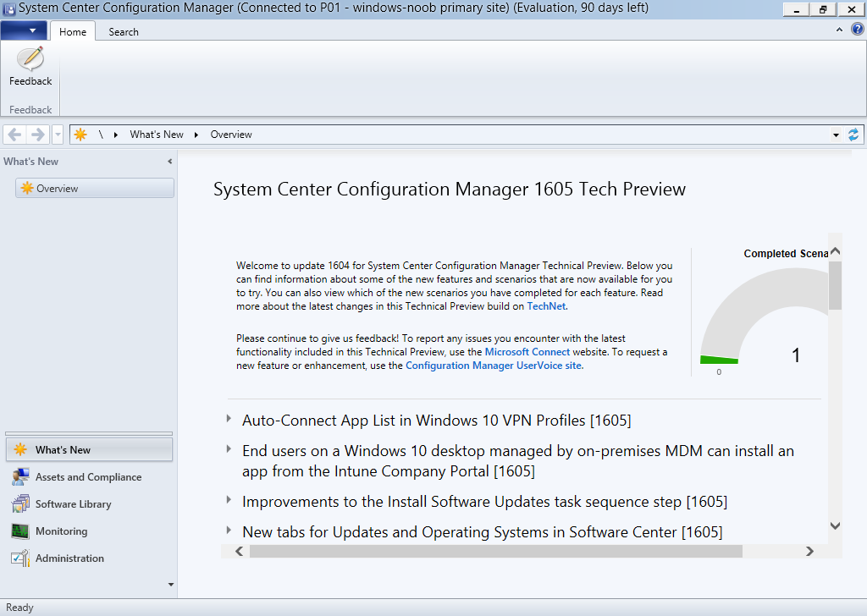867x616 pixels.
Task: Minimize the Configuration Manager window
Action: [797, 9]
